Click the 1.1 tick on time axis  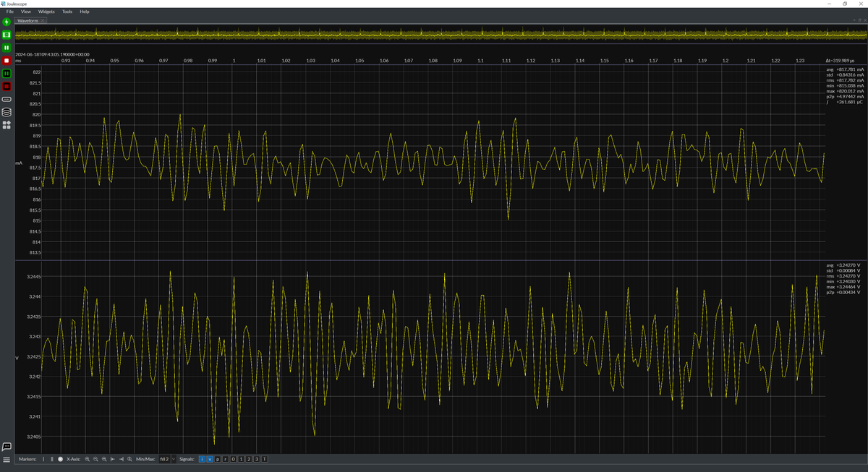click(480, 61)
